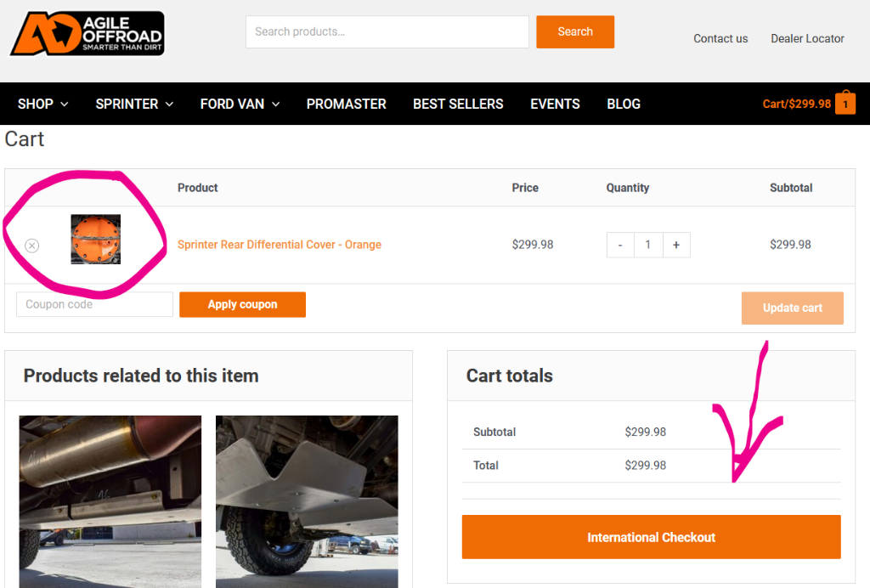The height and width of the screenshot is (588, 870).
Task: Open the EVENTS page
Action: (555, 104)
